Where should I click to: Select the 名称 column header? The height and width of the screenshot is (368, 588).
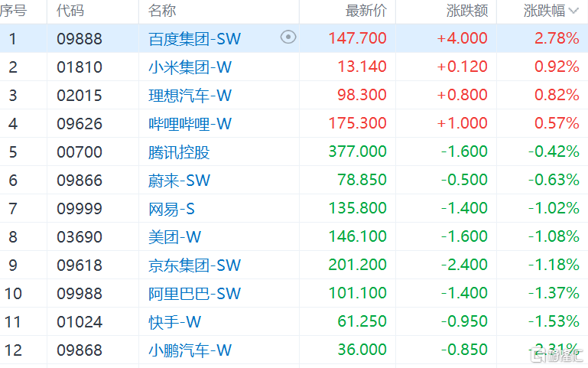point(162,11)
